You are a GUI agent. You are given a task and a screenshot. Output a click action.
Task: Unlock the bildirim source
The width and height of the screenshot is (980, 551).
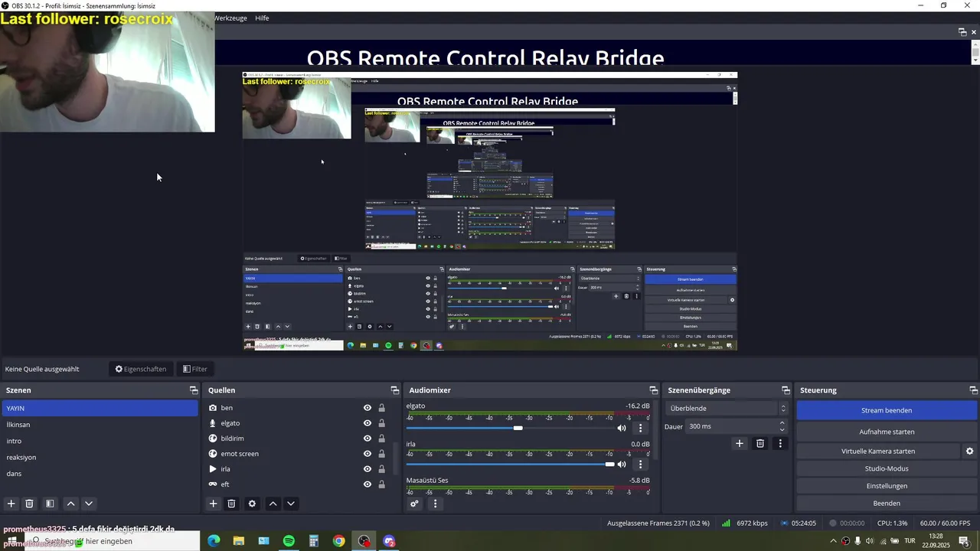click(x=381, y=439)
